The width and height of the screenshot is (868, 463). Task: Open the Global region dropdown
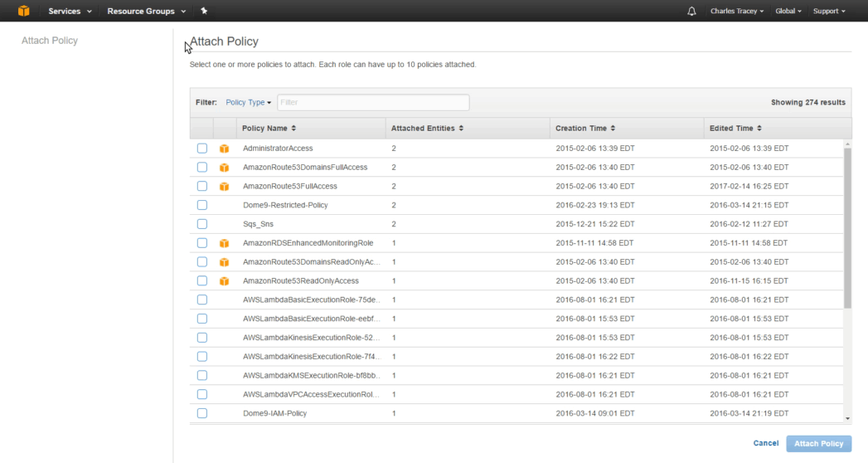coord(788,11)
